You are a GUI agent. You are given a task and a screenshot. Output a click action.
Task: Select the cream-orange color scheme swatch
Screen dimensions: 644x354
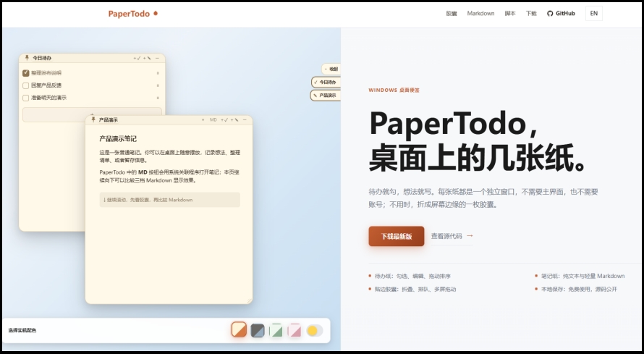coord(239,330)
